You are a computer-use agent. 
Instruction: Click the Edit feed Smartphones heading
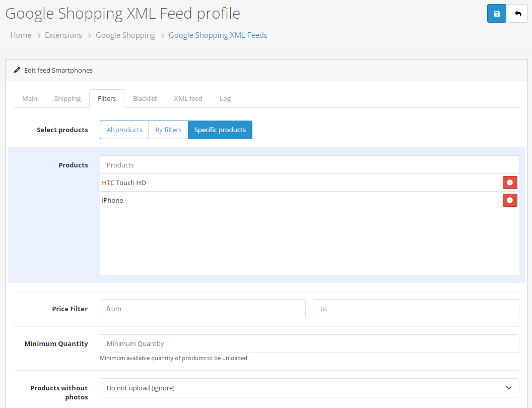click(58, 70)
